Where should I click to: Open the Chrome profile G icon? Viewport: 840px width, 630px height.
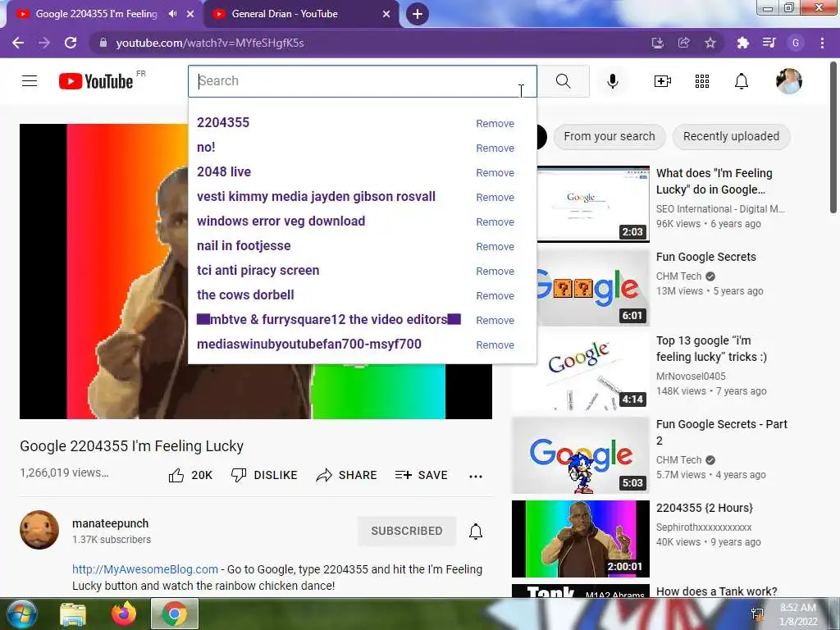point(796,43)
